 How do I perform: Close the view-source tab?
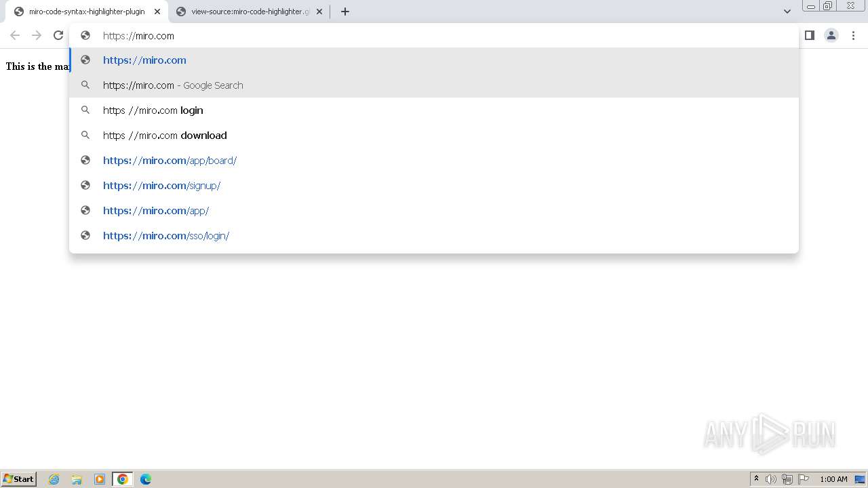tap(319, 12)
